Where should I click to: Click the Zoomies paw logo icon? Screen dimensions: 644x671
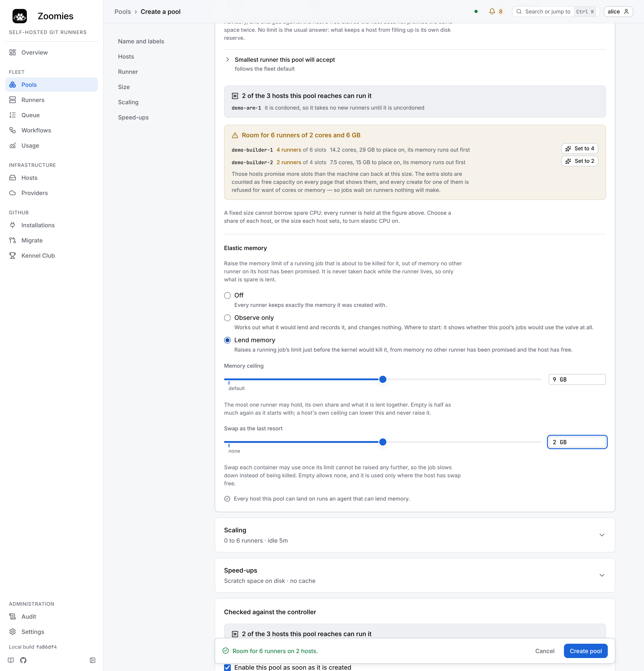pyautogui.click(x=19, y=16)
